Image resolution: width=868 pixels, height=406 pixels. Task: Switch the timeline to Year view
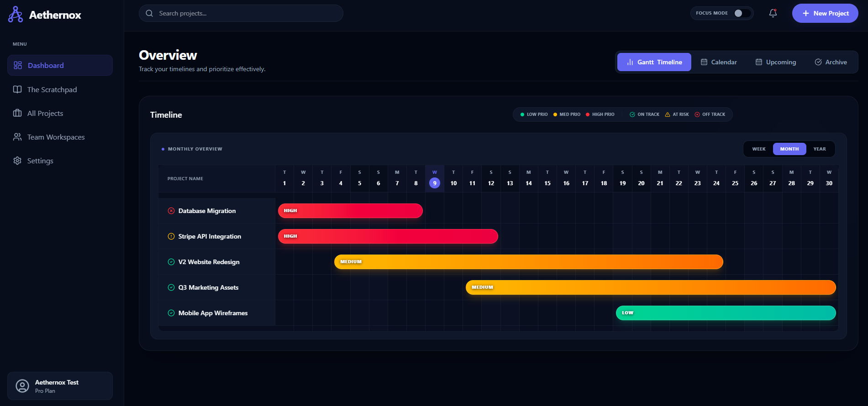tap(820, 149)
